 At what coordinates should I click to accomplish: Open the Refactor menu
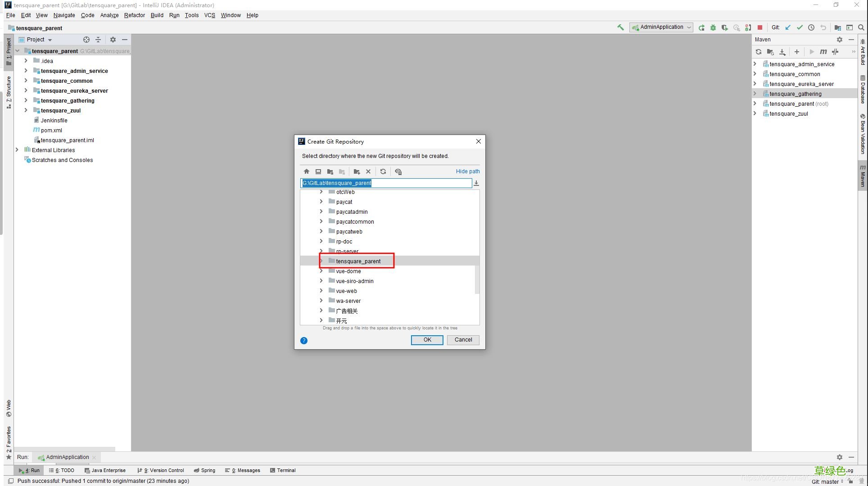pyautogui.click(x=134, y=15)
